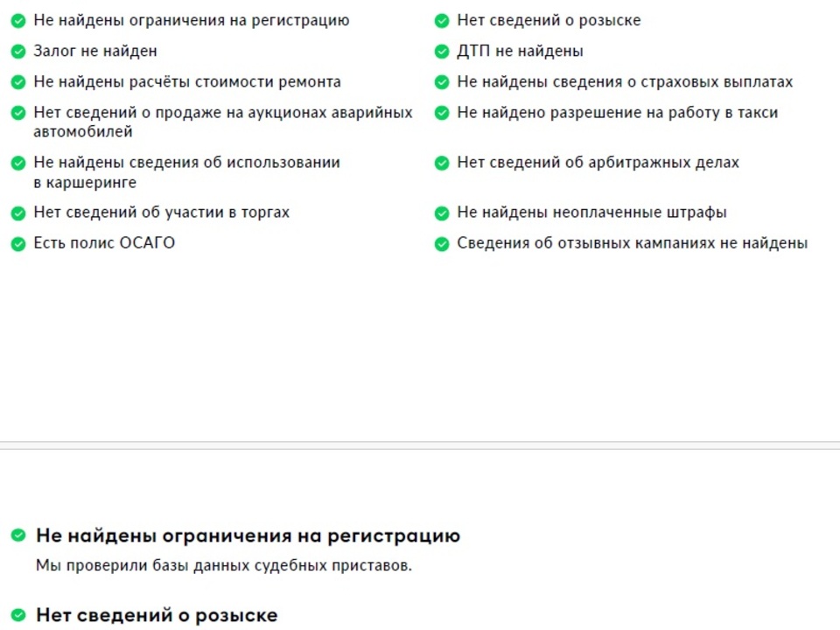Screen dimensions: 840x630
Task: Open 'Не найдено разрешение на работу в такси' item
Action: 617,113
